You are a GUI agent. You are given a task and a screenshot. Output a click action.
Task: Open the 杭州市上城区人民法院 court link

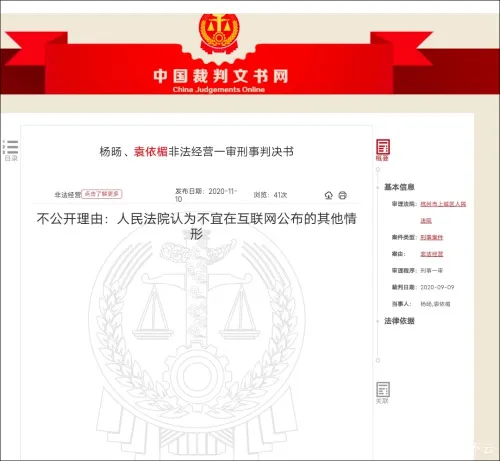443,212
